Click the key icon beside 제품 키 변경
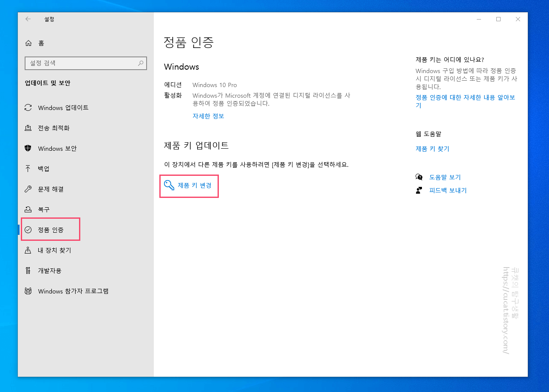Image resolution: width=549 pixels, height=392 pixels. click(x=169, y=185)
